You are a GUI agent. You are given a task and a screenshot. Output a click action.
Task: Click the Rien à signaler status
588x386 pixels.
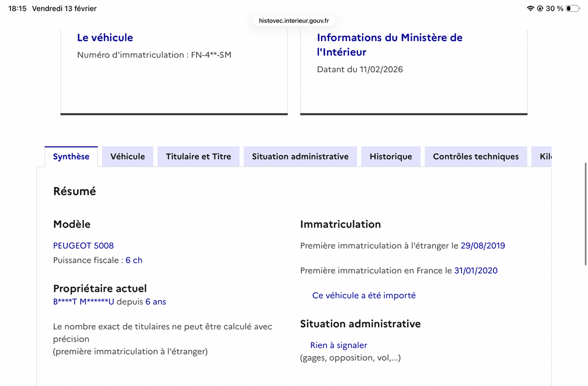pyautogui.click(x=339, y=345)
